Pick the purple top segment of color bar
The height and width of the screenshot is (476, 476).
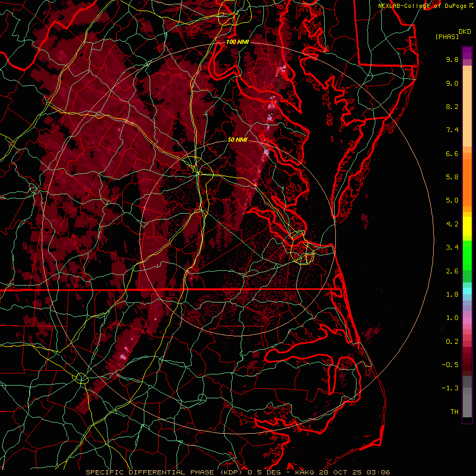click(x=467, y=53)
